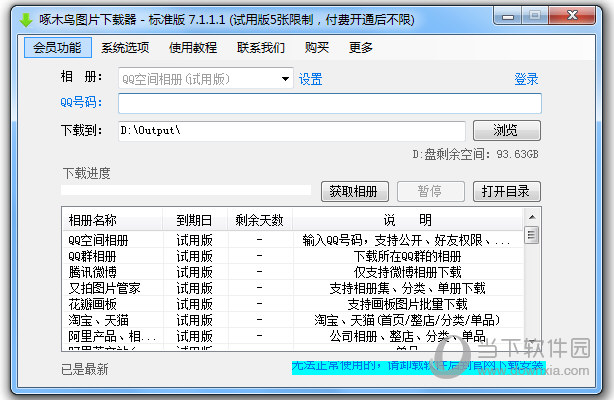Click the 获取相册 button
The image size is (614, 400).
click(x=355, y=191)
